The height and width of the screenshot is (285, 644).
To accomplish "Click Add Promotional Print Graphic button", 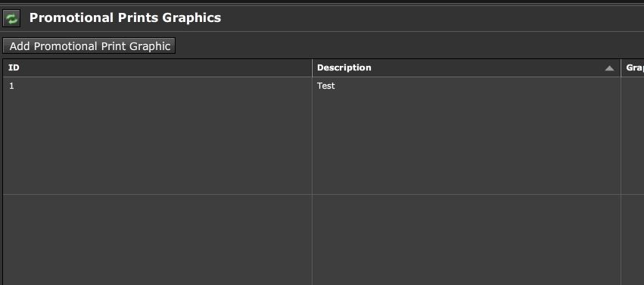I will click(x=89, y=45).
